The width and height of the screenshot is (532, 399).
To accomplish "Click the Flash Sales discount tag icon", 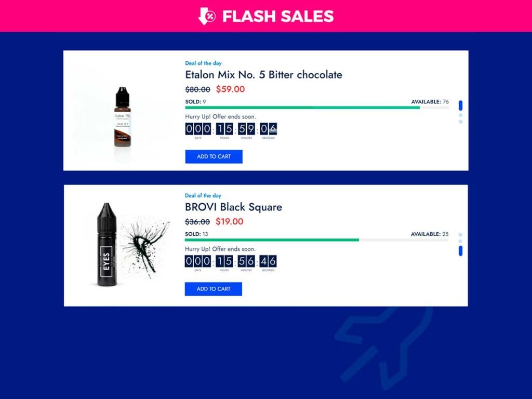I will click(207, 16).
